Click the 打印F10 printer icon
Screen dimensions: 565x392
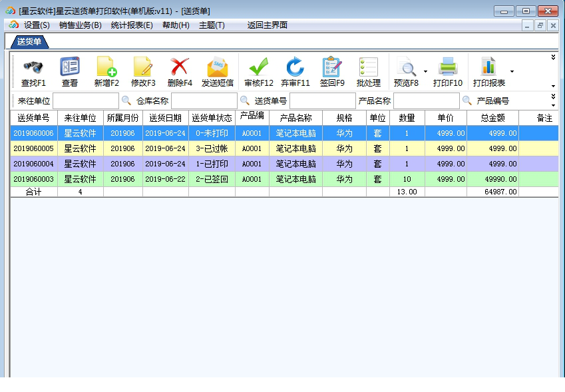click(x=448, y=67)
